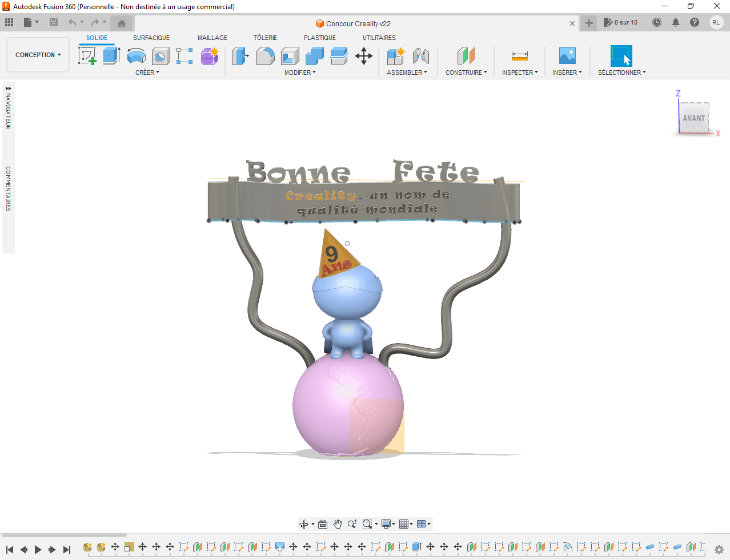
Task: Open the COMMENTAIRES side panel
Action: click(9, 189)
